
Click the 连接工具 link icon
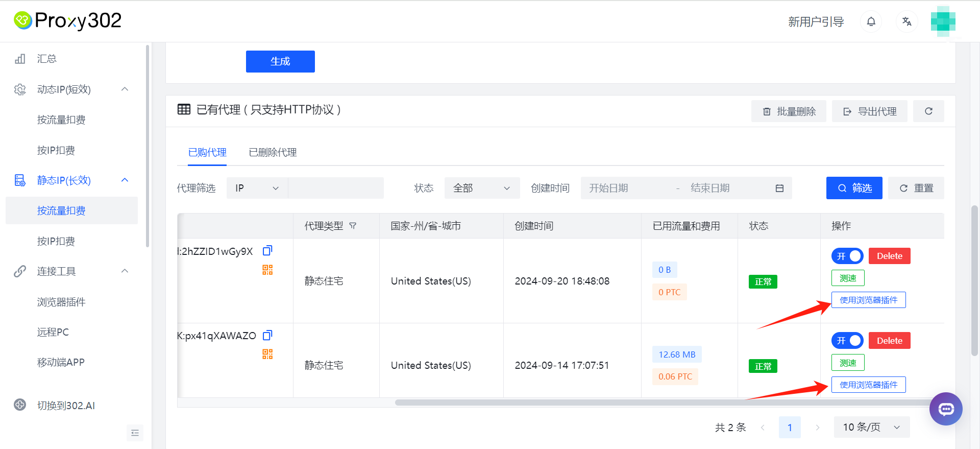click(x=20, y=271)
